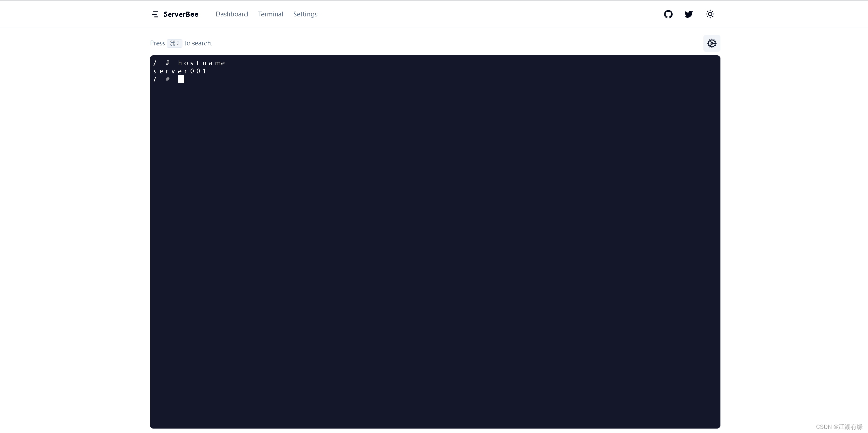
Task: Go to the Dashboard page
Action: (232, 14)
